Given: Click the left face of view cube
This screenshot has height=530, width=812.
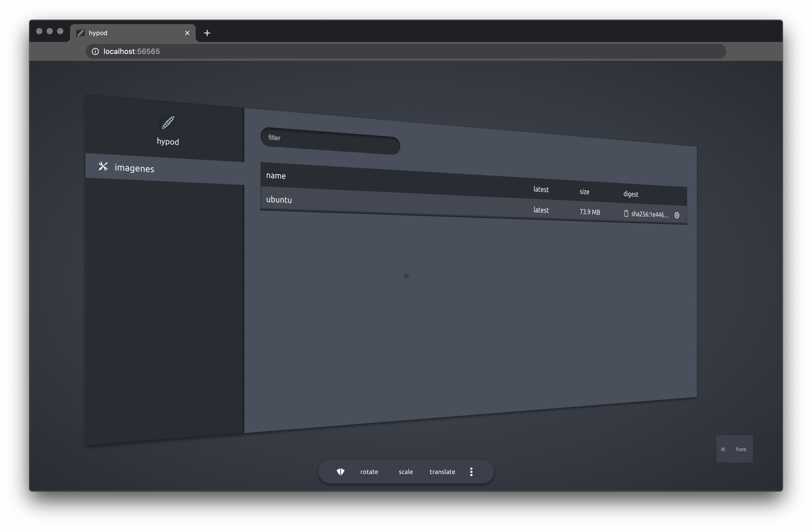Looking at the screenshot, I should pyautogui.click(x=723, y=449).
